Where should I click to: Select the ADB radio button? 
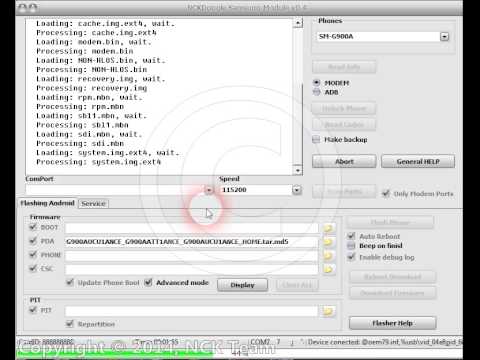click(x=317, y=92)
